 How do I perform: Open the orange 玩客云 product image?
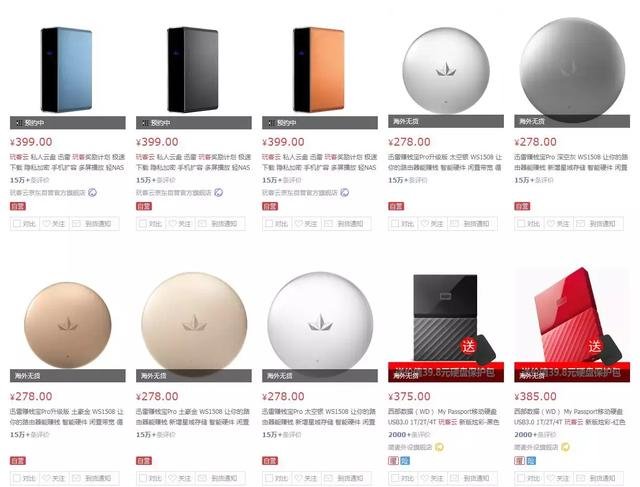pos(320,69)
